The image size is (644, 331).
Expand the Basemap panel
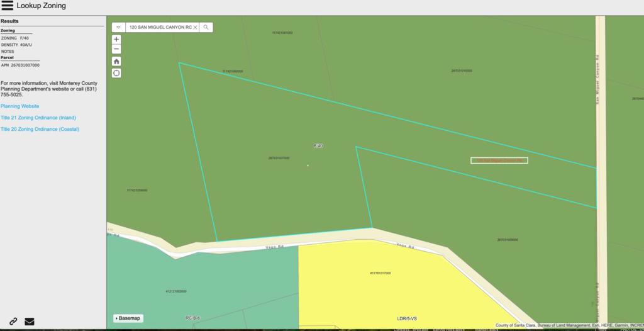[128, 318]
